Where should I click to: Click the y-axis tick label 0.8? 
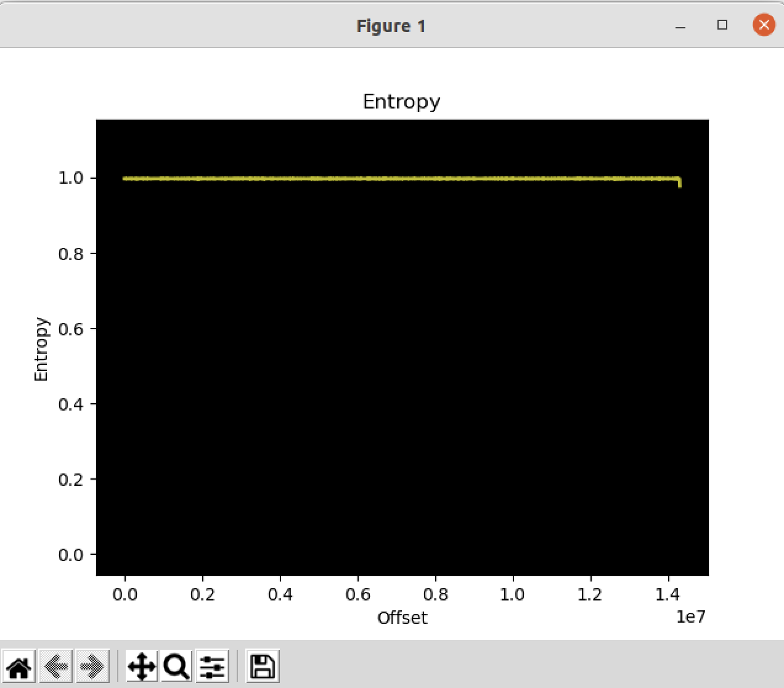point(70,253)
